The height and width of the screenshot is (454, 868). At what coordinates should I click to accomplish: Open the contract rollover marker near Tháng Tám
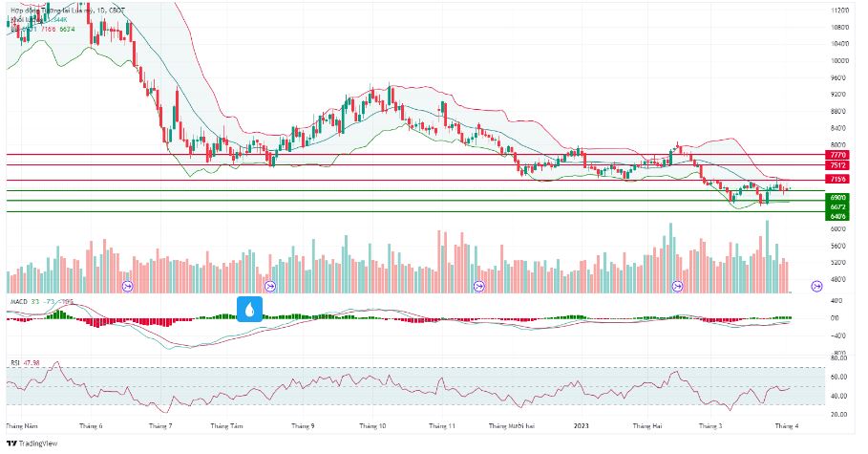pos(270,287)
